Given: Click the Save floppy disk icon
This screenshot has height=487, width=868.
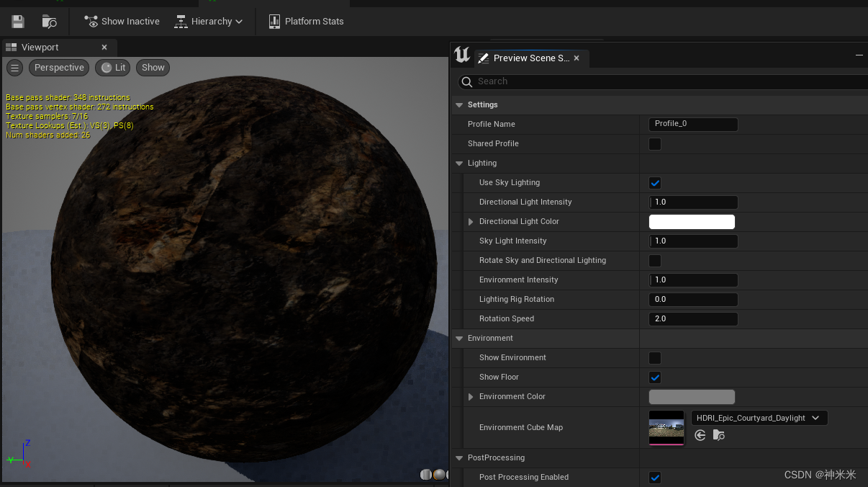Looking at the screenshot, I should (18, 22).
